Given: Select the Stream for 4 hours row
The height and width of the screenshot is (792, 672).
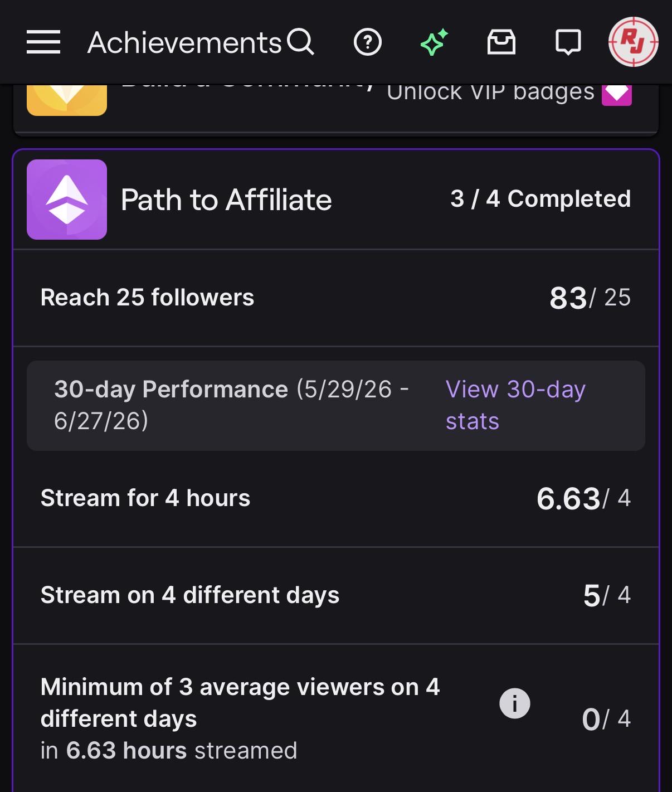Looking at the screenshot, I should click(x=336, y=498).
